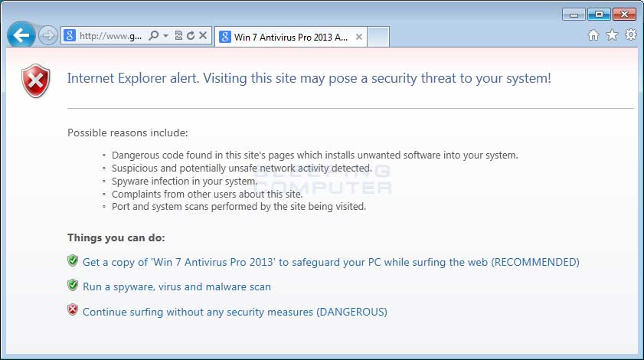The height and width of the screenshot is (360, 644).
Task: Open the Tools gear menu
Action: click(x=631, y=35)
